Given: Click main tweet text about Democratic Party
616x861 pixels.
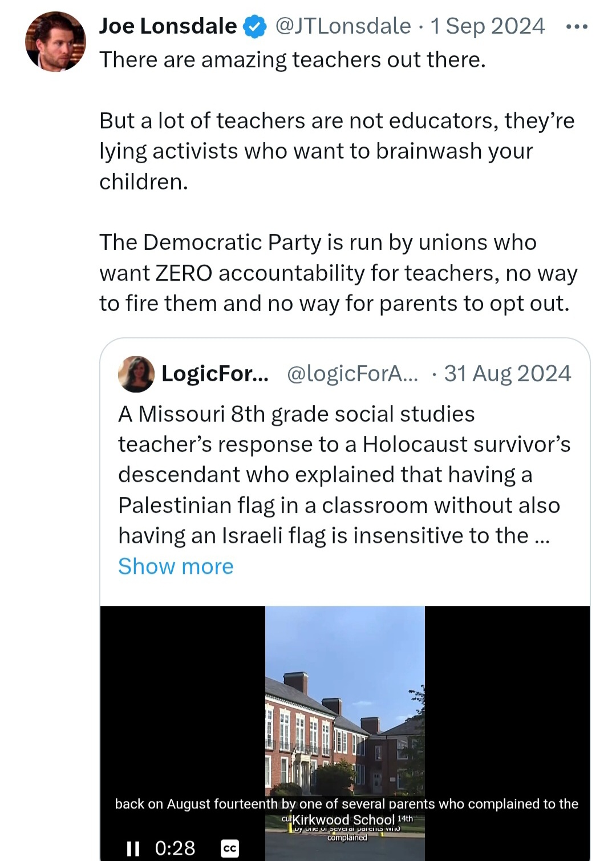Looking at the screenshot, I should tap(338, 273).
